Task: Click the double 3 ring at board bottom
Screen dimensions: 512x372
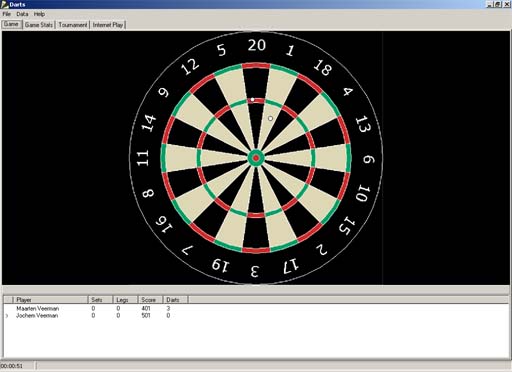Action: tap(256, 250)
